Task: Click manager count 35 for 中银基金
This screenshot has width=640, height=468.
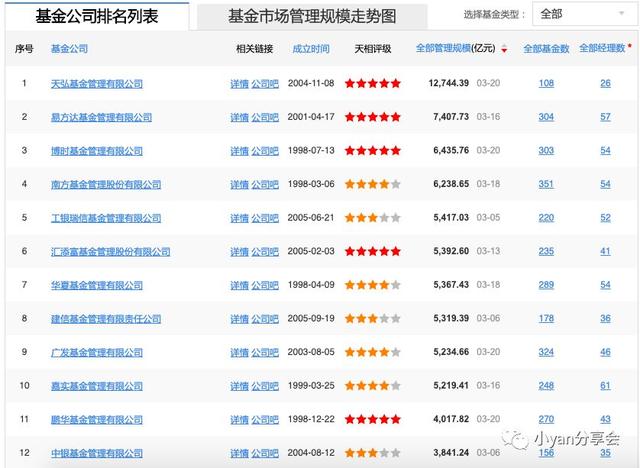Action: [x=605, y=453]
